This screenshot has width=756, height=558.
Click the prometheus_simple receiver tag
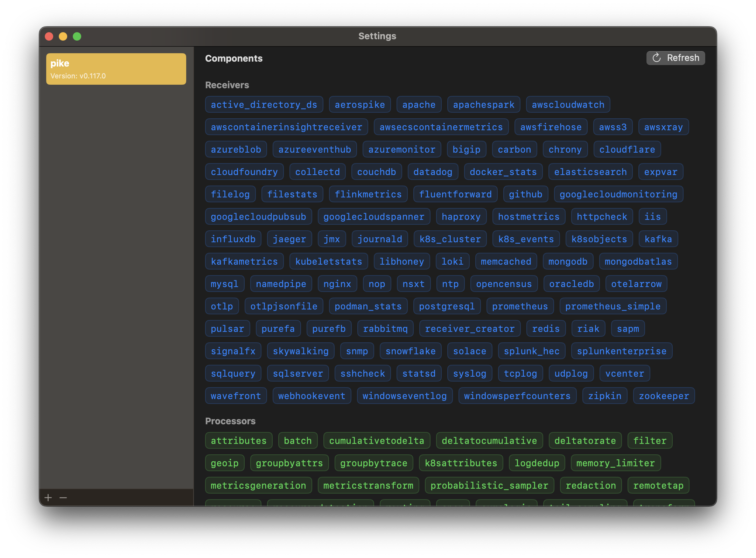(x=613, y=306)
